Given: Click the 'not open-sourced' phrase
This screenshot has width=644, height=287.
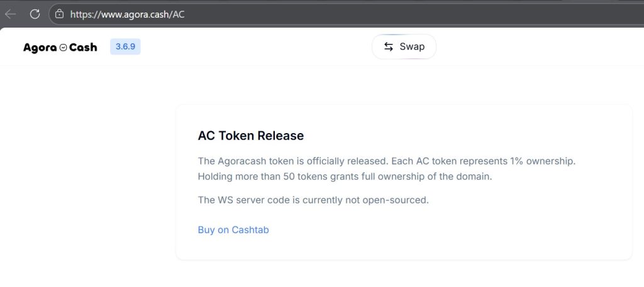Looking at the screenshot, I should click(397, 200).
